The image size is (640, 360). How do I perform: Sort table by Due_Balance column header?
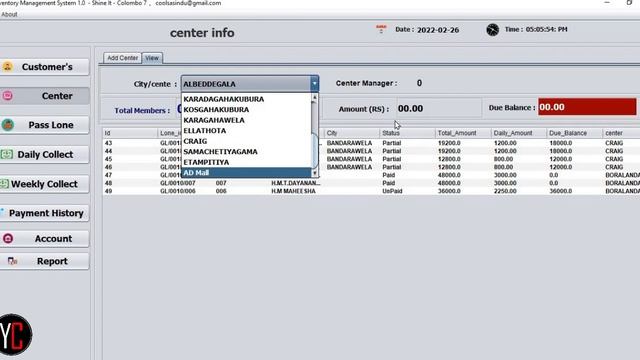pos(574,133)
